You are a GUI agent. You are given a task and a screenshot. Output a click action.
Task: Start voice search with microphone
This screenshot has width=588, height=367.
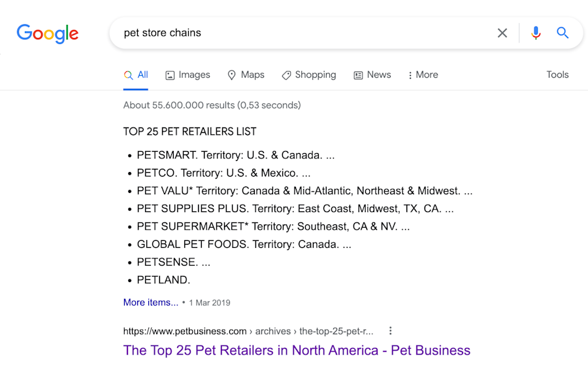(x=536, y=33)
